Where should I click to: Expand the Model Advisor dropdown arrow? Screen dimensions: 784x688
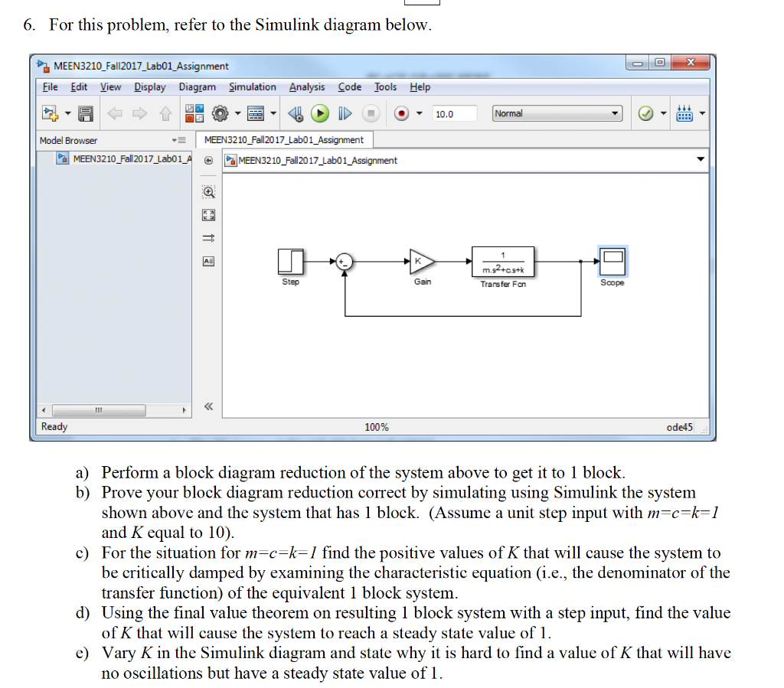pyautogui.click(x=664, y=113)
